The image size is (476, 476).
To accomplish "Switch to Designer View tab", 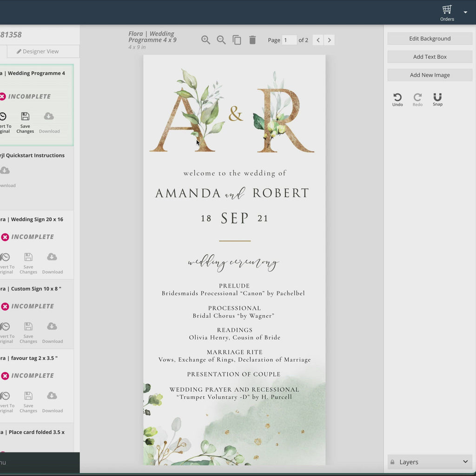I will [x=43, y=51].
